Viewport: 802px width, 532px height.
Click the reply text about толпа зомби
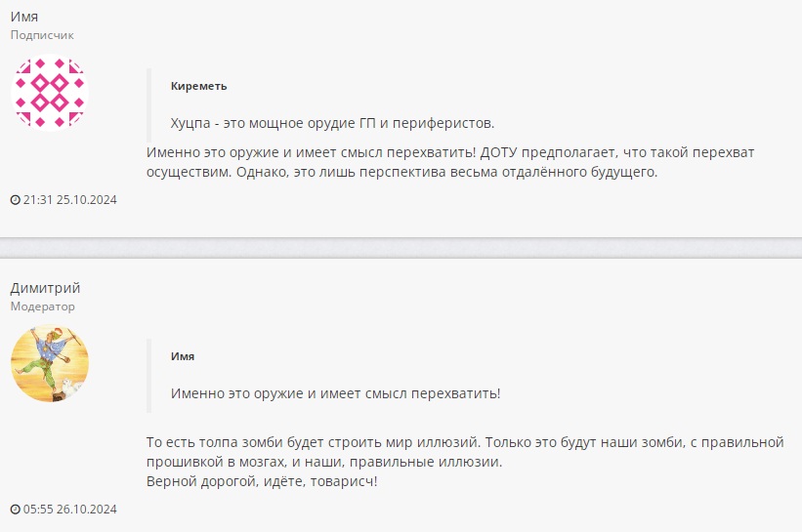(x=465, y=452)
